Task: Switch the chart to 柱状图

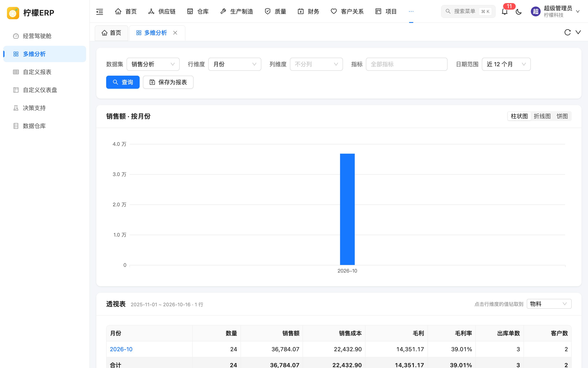Action: click(519, 116)
